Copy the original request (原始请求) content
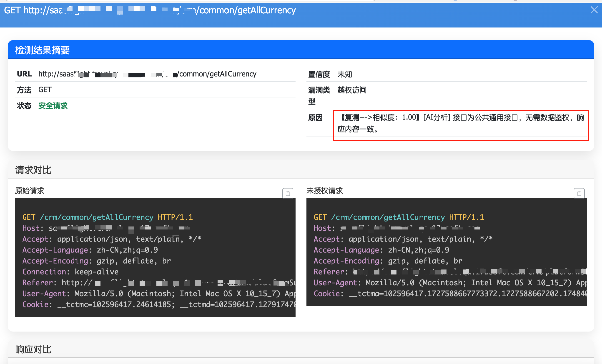 (288, 193)
